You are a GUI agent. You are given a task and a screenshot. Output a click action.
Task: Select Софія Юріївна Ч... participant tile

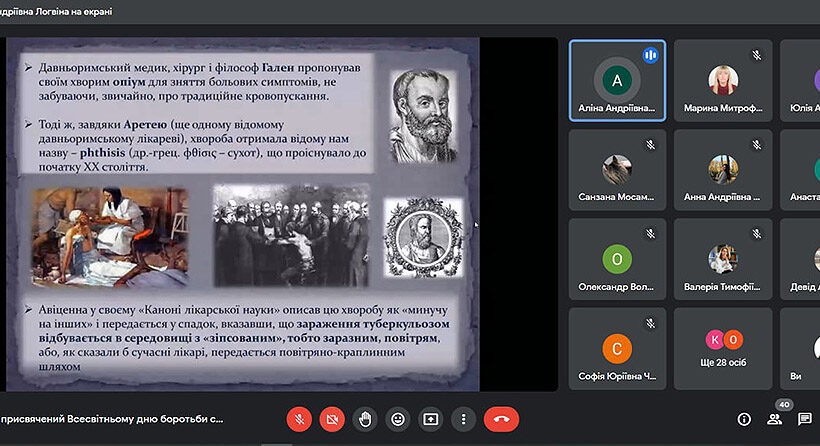click(x=617, y=349)
